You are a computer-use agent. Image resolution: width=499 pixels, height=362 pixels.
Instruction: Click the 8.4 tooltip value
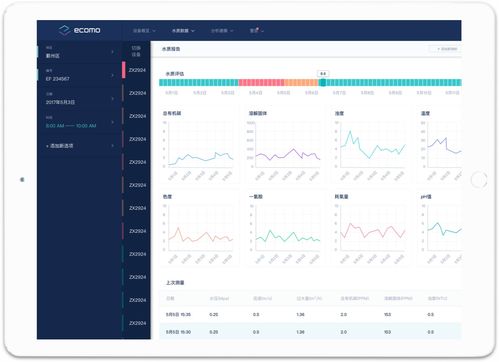(x=323, y=74)
